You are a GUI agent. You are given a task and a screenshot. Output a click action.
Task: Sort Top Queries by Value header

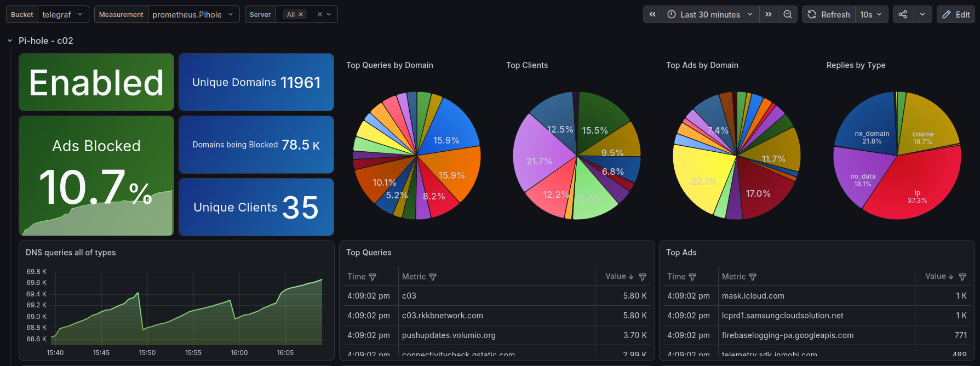(619, 277)
